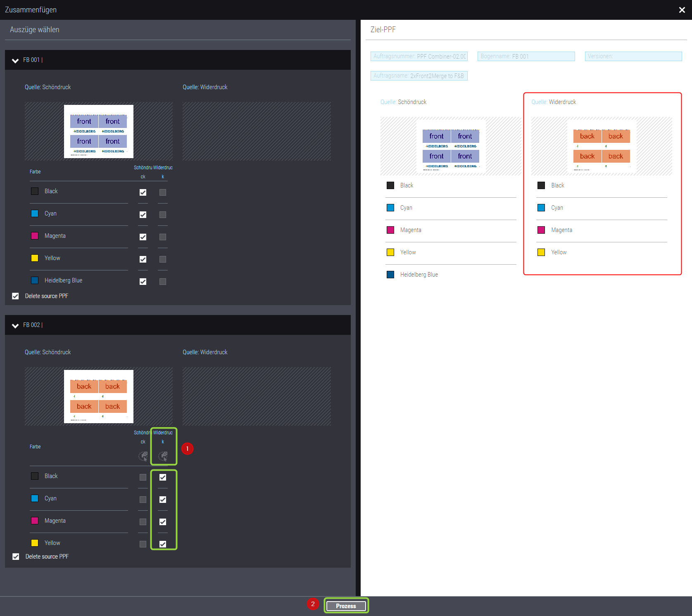Screen dimensions: 692x616
Task: Focus the Versionen input field
Action: (x=633, y=57)
